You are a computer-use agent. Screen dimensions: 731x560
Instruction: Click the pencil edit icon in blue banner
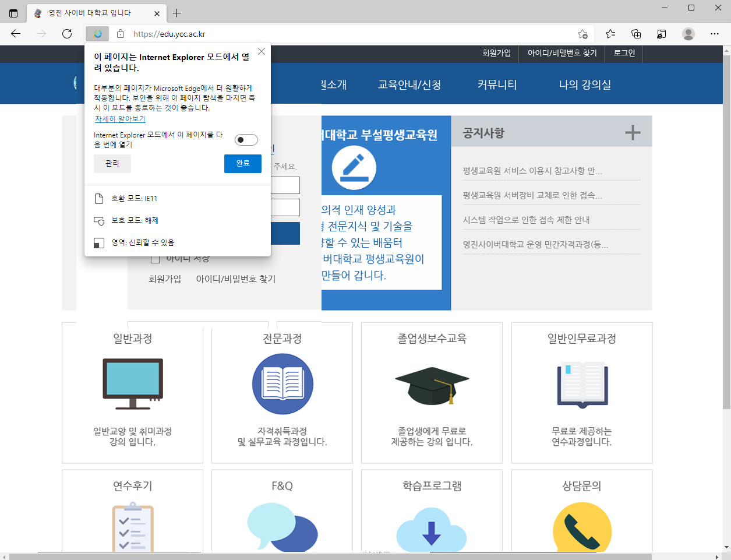[354, 168]
